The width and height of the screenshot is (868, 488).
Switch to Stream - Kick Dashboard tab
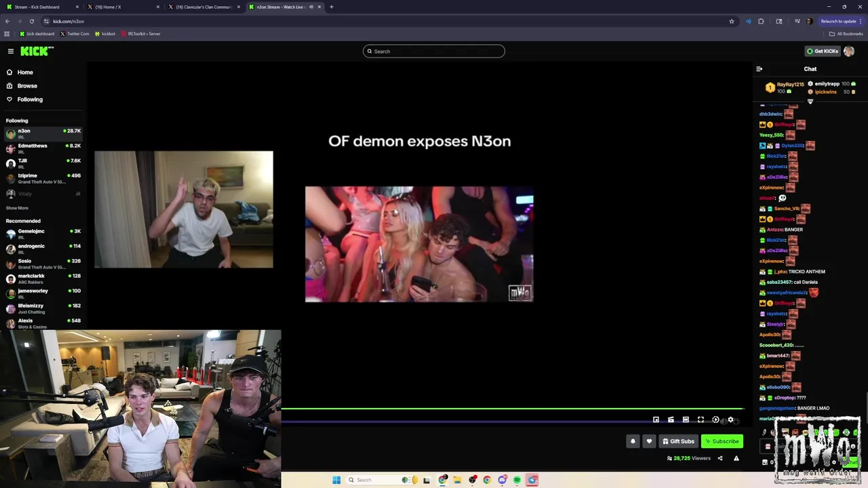(41, 7)
